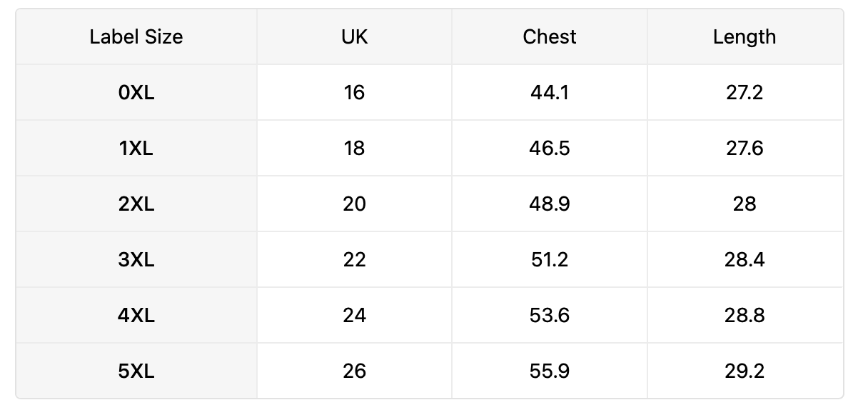Click length value 29.2
The width and height of the screenshot is (868, 410).
tap(745, 371)
